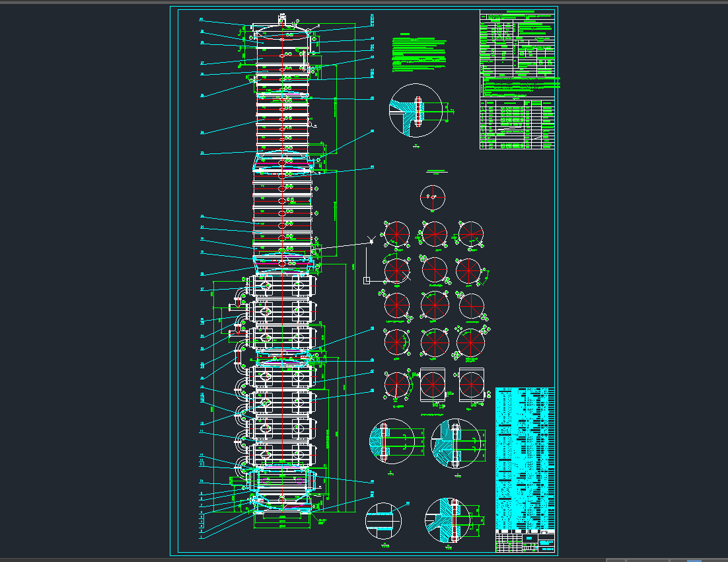Select the hatched flange detail circle at sheet bottom
This screenshot has height=562, width=728.
tap(448, 520)
